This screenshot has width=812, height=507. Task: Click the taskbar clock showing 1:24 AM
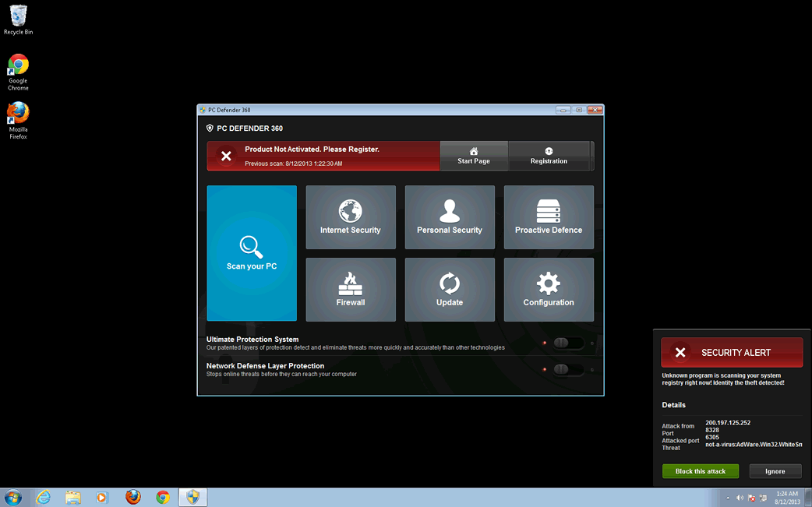click(x=787, y=497)
